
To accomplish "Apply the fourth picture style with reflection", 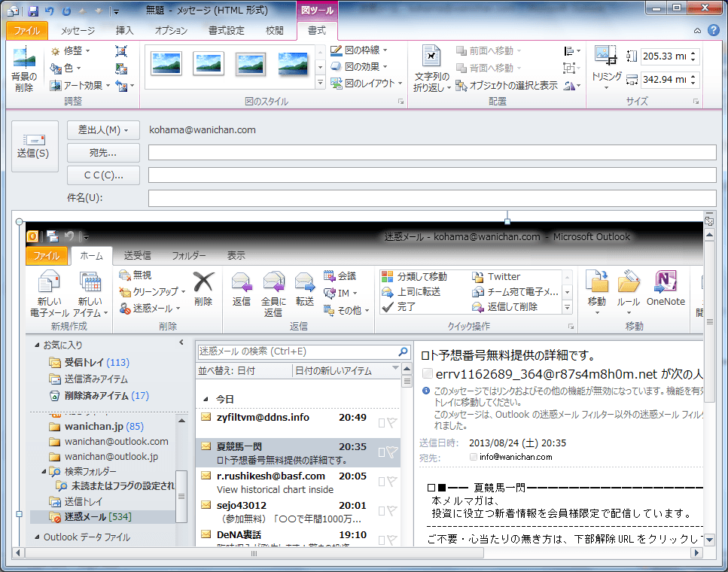I will [293, 64].
